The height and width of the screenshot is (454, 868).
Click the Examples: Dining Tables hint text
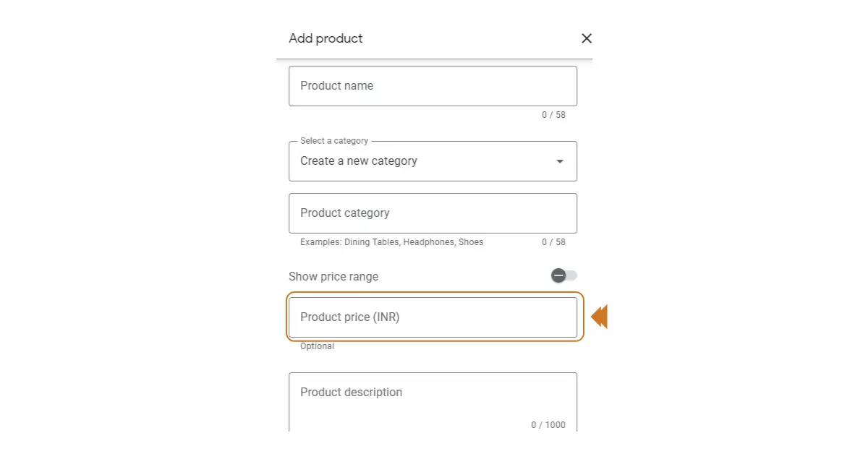[391, 242]
